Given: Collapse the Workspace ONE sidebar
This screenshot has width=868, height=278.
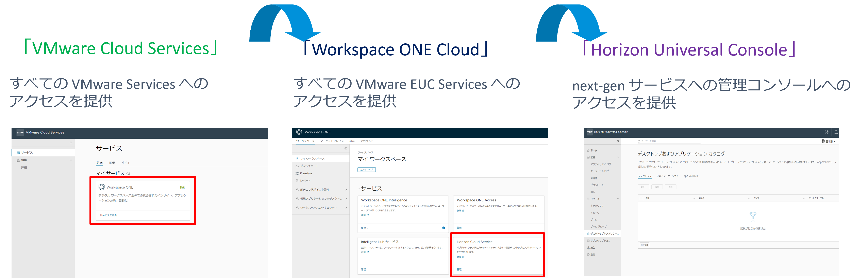Looking at the screenshot, I should click(x=345, y=148).
